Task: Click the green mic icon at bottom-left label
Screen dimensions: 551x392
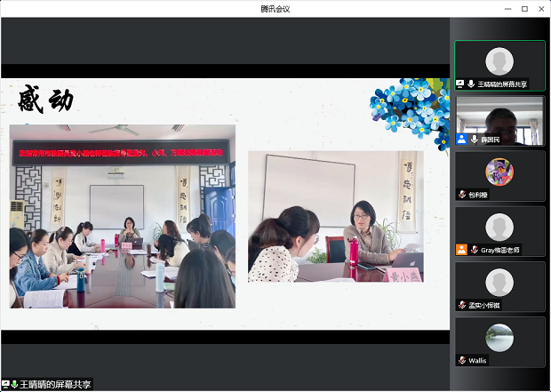Action: [x=14, y=385]
